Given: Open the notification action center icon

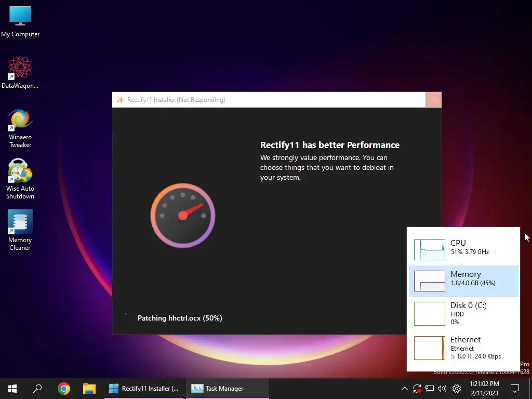Looking at the screenshot, I should coord(515,389).
